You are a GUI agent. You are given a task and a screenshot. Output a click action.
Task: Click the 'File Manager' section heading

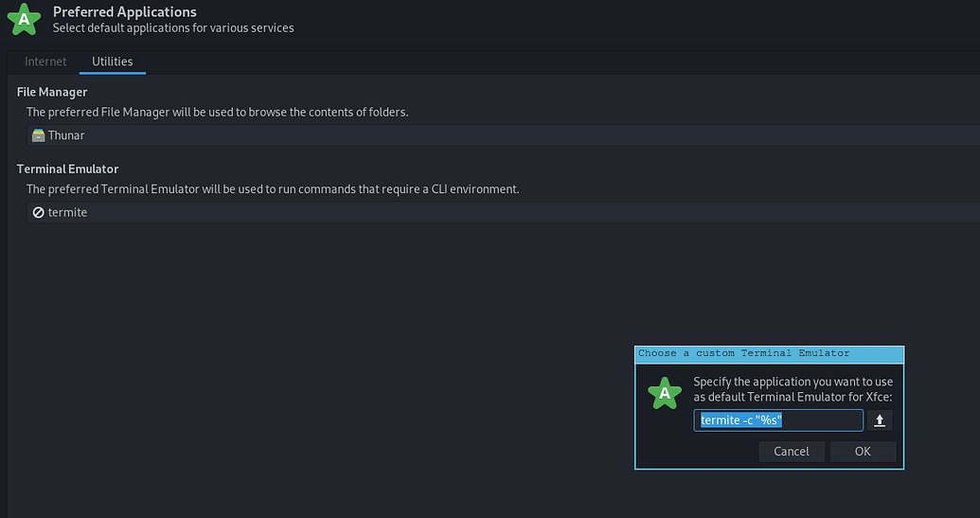(x=52, y=93)
